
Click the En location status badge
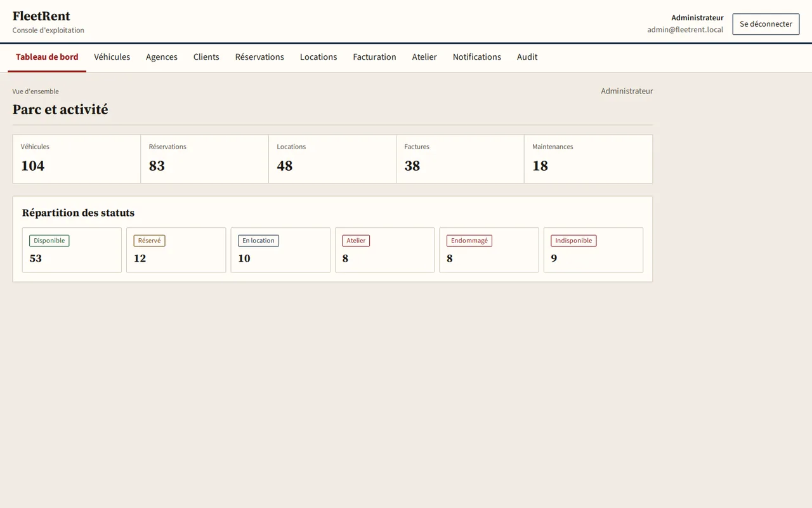click(x=258, y=241)
